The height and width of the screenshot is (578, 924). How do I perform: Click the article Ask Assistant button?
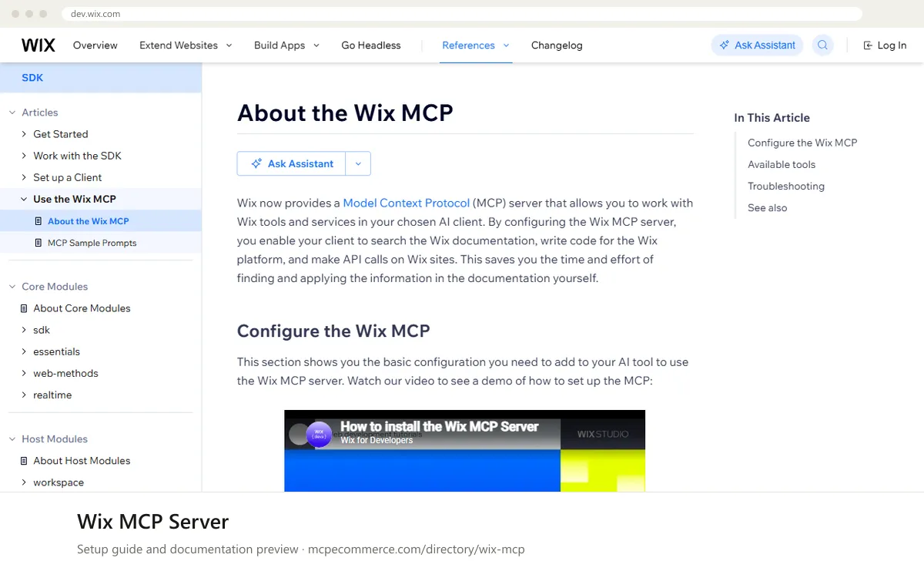(291, 163)
